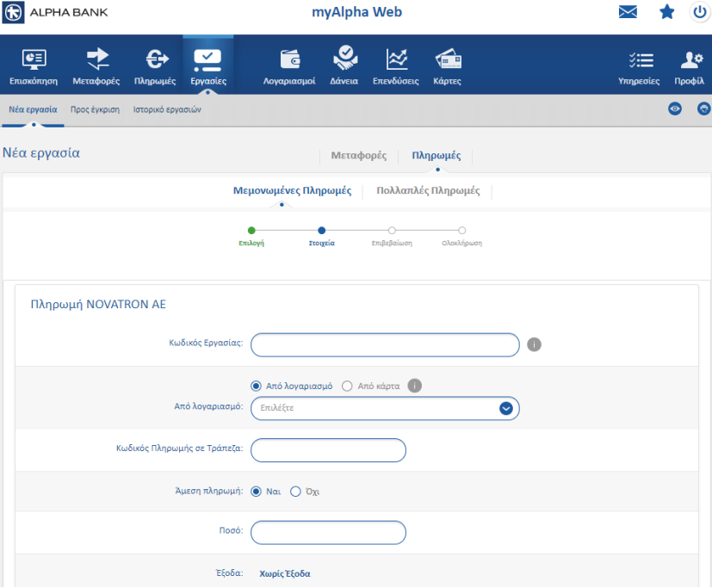712x588 pixels.
Task: Select the Μεταφορές tab under Νέα εργασία
Action: point(359,155)
